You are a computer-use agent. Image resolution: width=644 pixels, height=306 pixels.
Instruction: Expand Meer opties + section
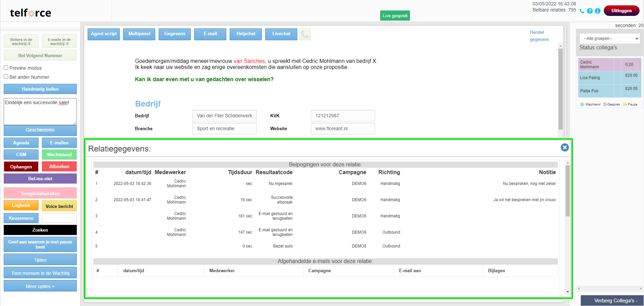tap(40, 286)
